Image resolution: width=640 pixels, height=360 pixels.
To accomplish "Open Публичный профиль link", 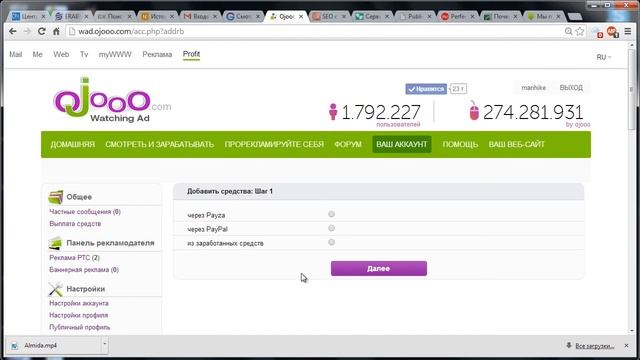I will pyautogui.click(x=80, y=327).
